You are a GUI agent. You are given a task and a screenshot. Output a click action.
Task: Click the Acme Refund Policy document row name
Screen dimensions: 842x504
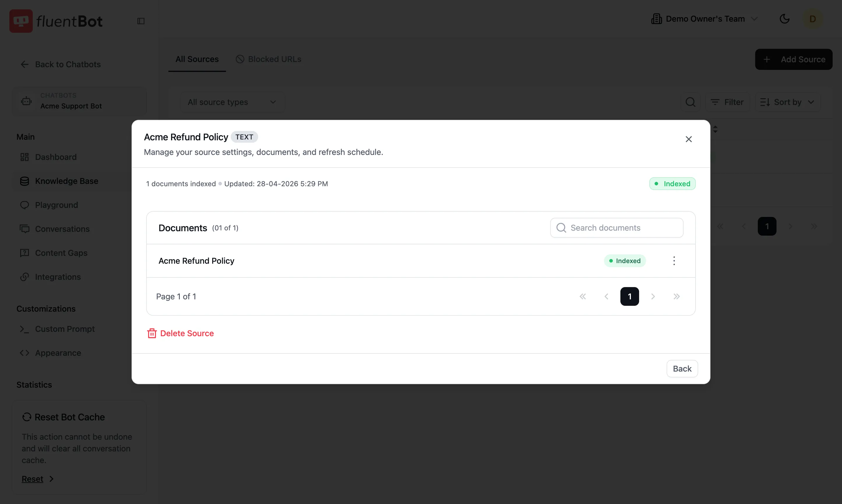(196, 261)
